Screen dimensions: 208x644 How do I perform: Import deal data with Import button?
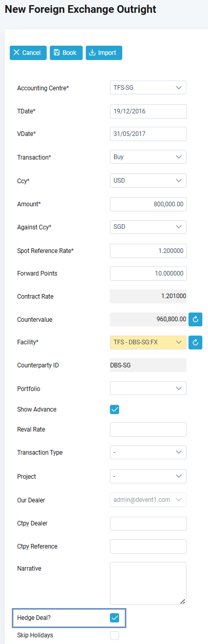tap(104, 53)
